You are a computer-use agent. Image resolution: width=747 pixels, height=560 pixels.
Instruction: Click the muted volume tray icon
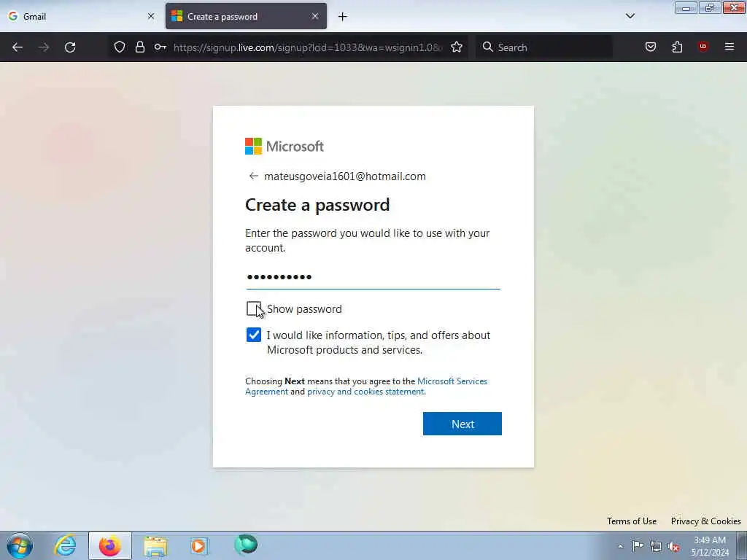(673, 546)
